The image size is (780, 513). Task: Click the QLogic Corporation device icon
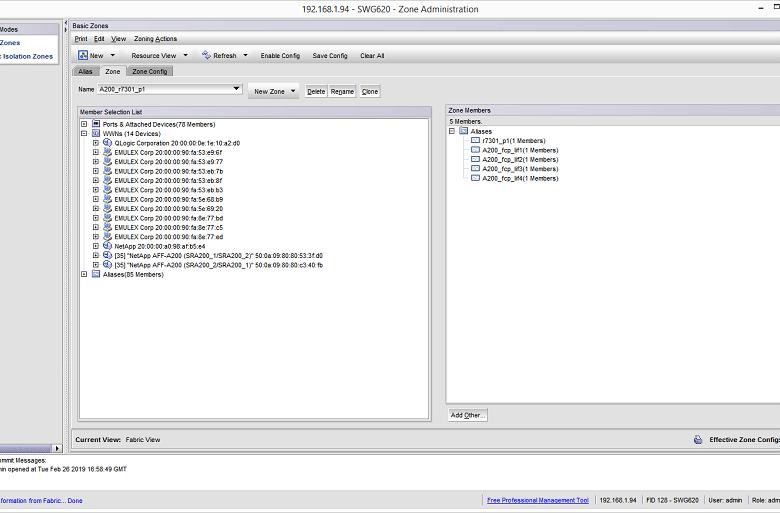107,143
